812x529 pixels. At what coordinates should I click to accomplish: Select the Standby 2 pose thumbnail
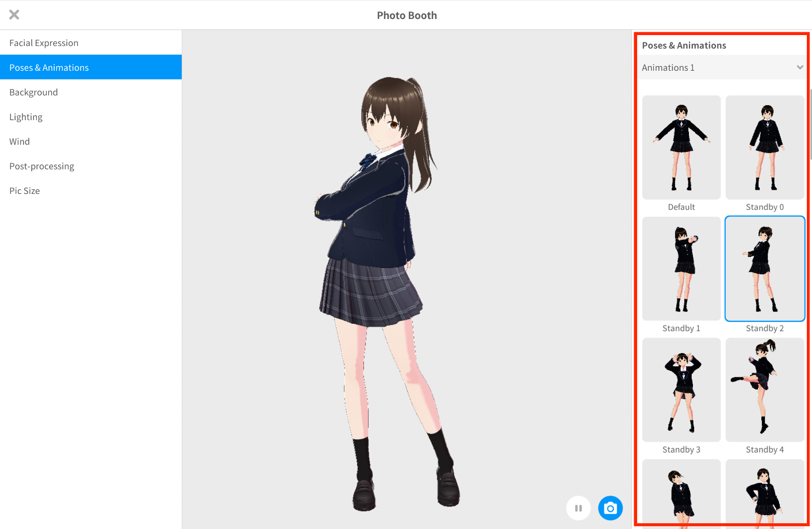(765, 269)
